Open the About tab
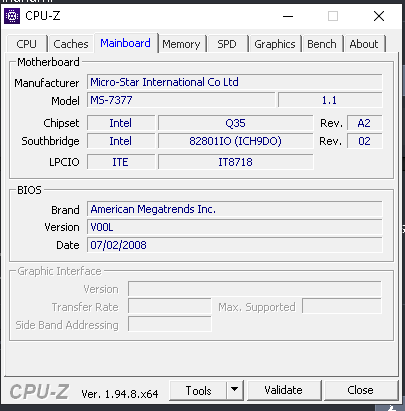This screenshot has width=405, height=411. 364,44
